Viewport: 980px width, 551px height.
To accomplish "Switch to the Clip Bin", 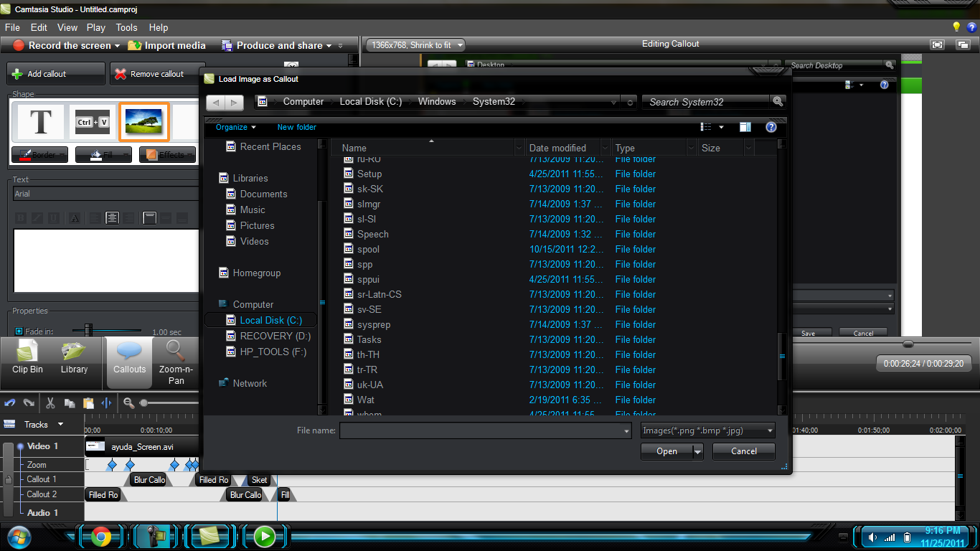I will 26,362.
